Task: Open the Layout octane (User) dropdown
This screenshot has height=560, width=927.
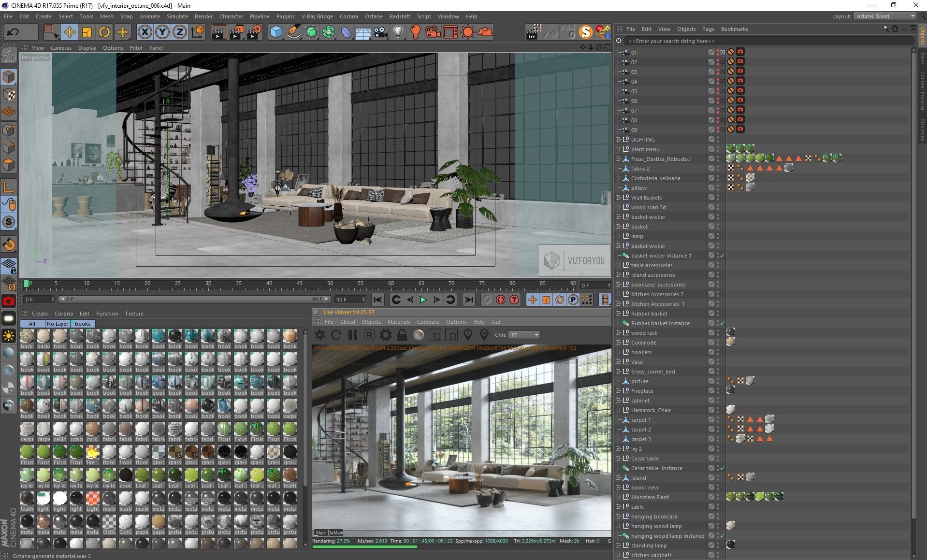Action: [885, 16]
